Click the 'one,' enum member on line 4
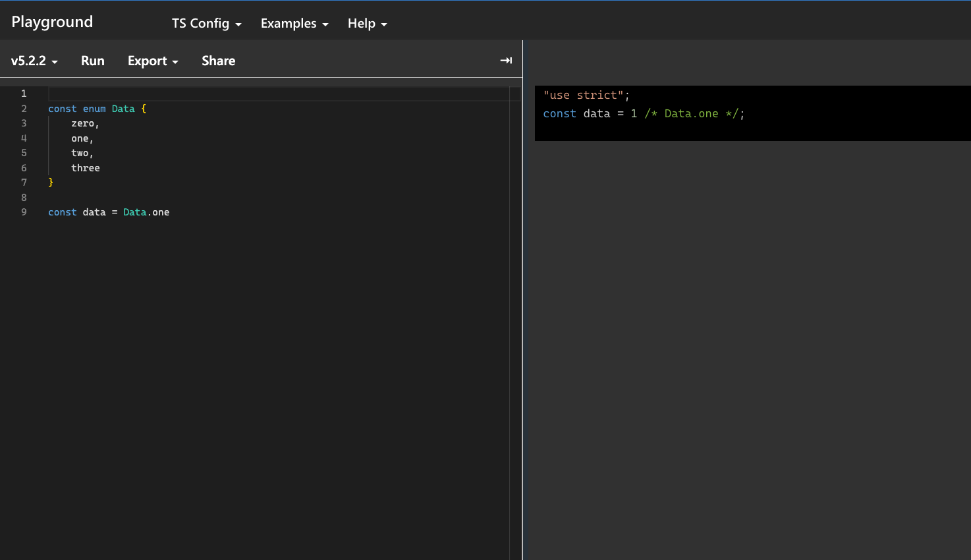Screen dimensions: 971x560 click(x=82, y=138)
